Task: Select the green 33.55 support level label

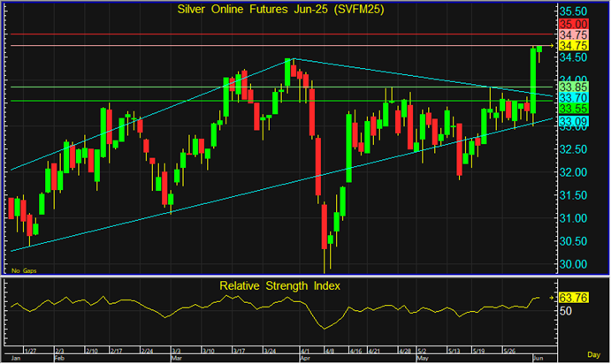Action: (x=573, y=109)
